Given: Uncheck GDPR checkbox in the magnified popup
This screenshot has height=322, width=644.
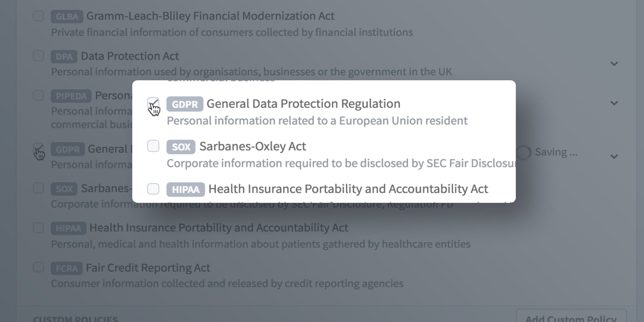Looking at the screenshot, I should pos(153,103).
